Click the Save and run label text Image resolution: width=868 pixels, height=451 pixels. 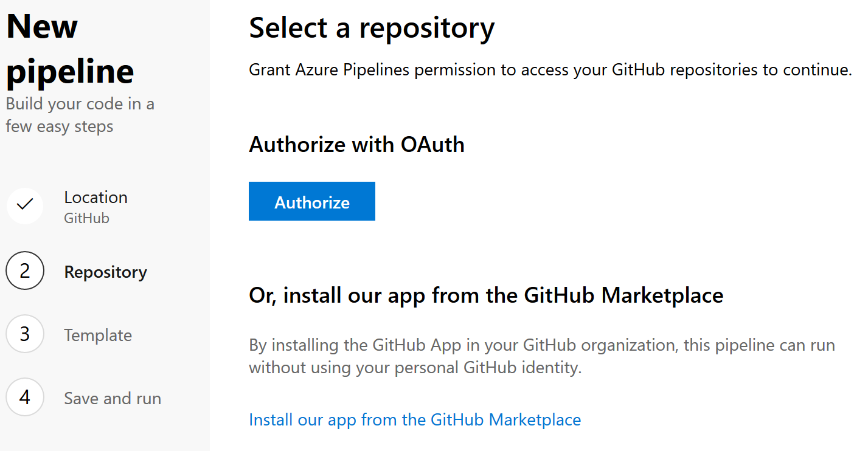tap(112, 398)
